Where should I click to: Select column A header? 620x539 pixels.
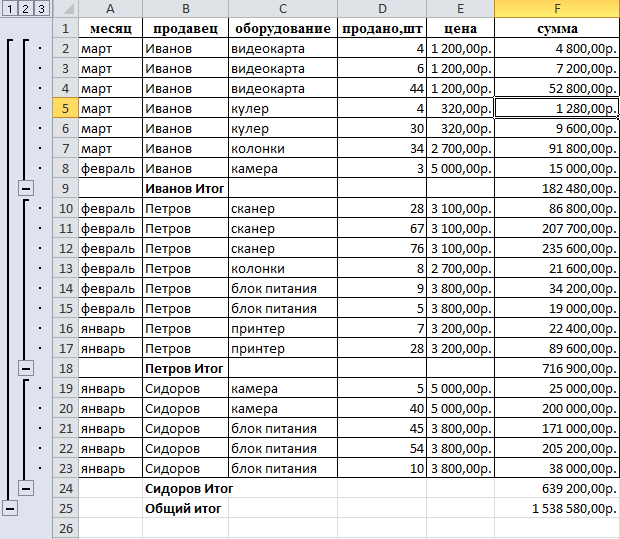coord(110,8)
